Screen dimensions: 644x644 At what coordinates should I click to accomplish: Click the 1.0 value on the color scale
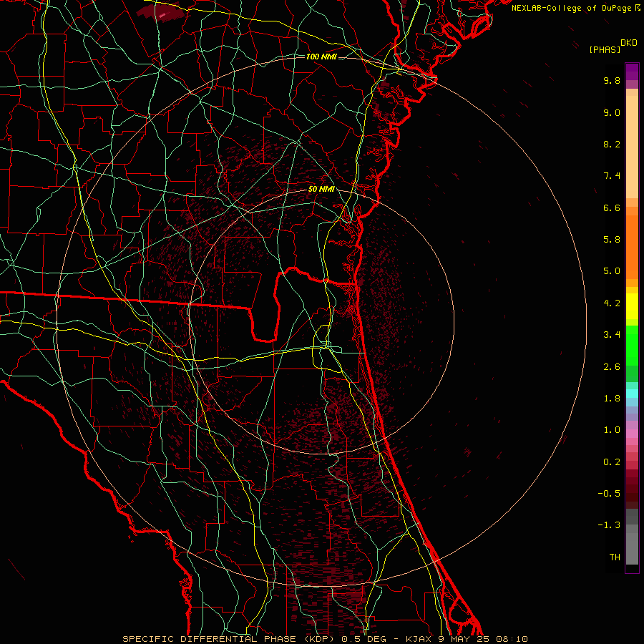click(x=612, y=430)
